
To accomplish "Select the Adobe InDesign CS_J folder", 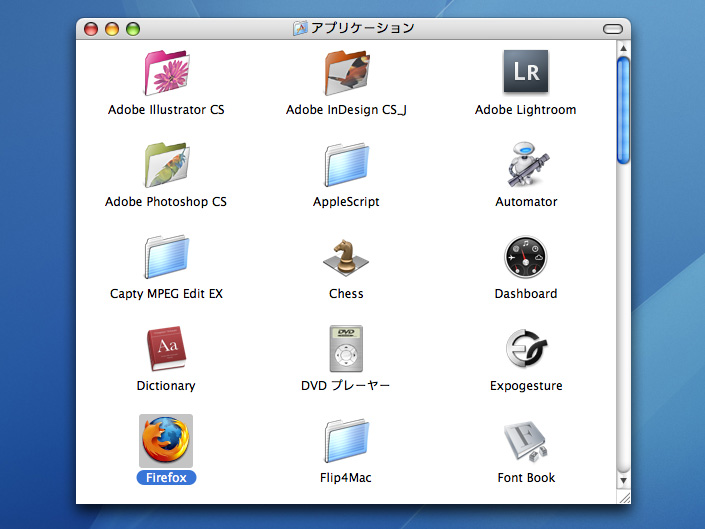I will coord(346,73).
